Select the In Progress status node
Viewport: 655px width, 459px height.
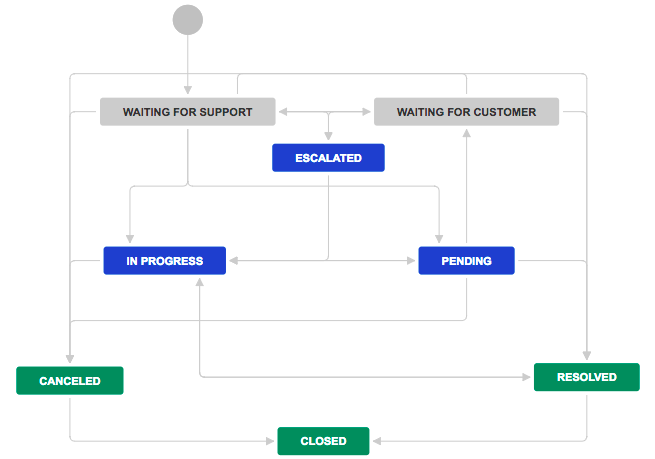(x=164, y=261)
